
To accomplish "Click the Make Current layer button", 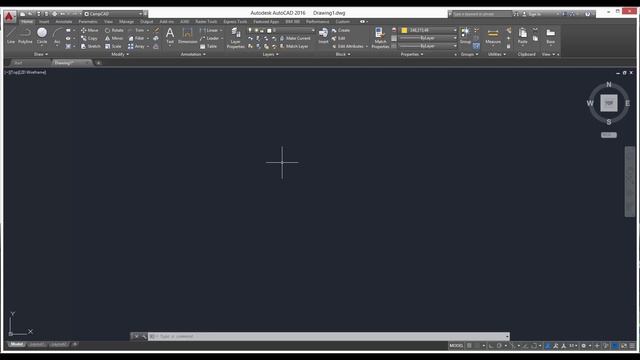I will [x=295, y=38].
